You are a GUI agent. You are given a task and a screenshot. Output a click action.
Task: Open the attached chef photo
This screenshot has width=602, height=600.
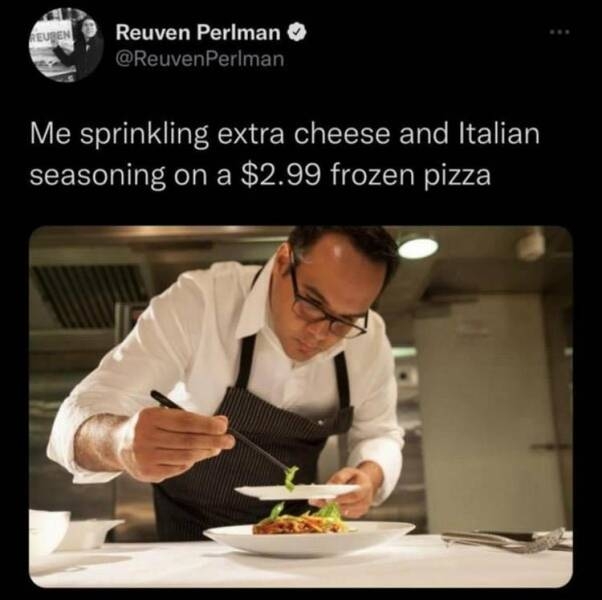pyautogui.click(x=301, y=406)
